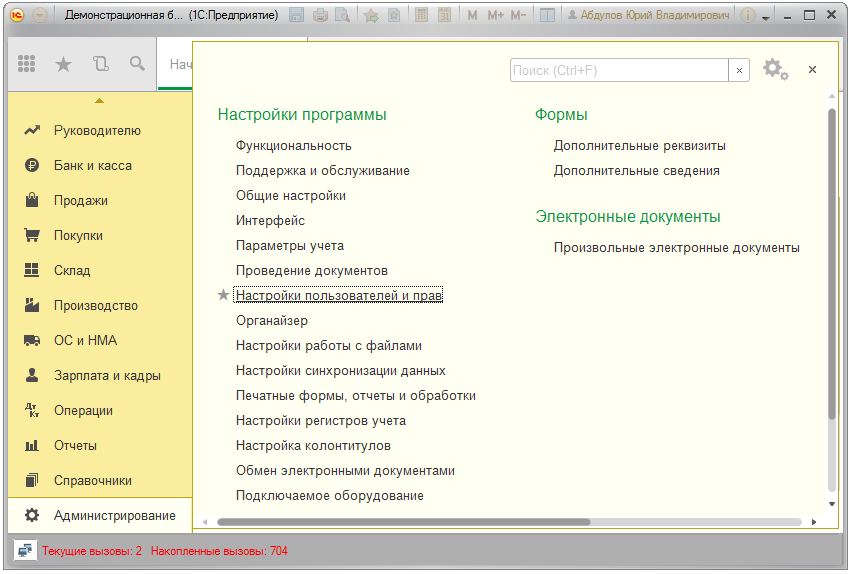Toggle favorite star beside Настройки пользователей и прав
The image size is (851, 574).
[x=223, y=296]
